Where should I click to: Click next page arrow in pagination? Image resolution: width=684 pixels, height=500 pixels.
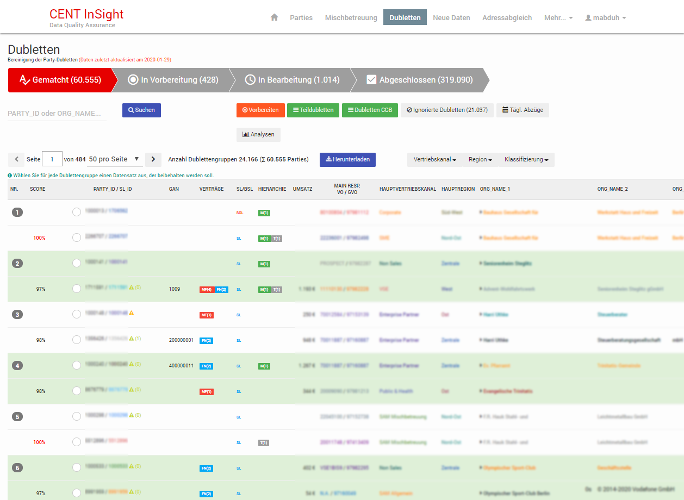[x=152, y=159]
